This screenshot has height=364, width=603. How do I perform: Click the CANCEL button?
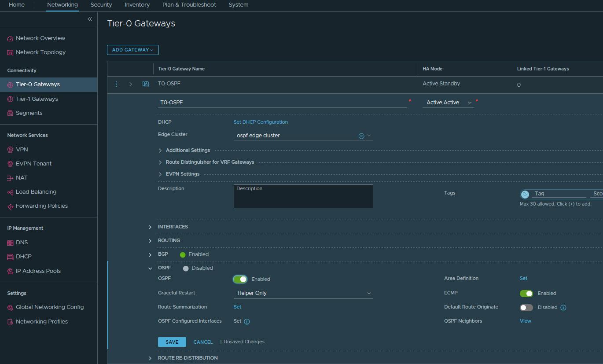click(x=203, y=342)
